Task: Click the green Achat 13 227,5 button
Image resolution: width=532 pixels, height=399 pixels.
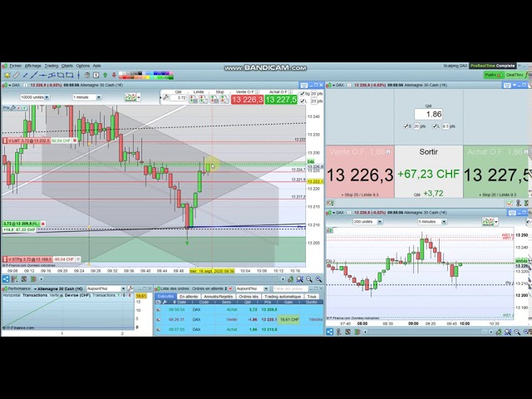Action: [x=281, y=100]
